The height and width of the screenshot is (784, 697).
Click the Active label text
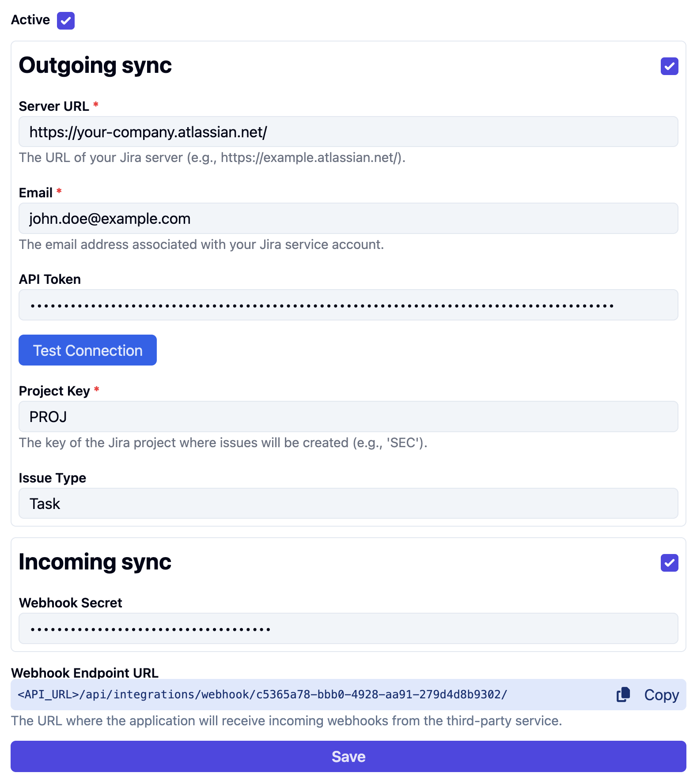coord(30,20)
